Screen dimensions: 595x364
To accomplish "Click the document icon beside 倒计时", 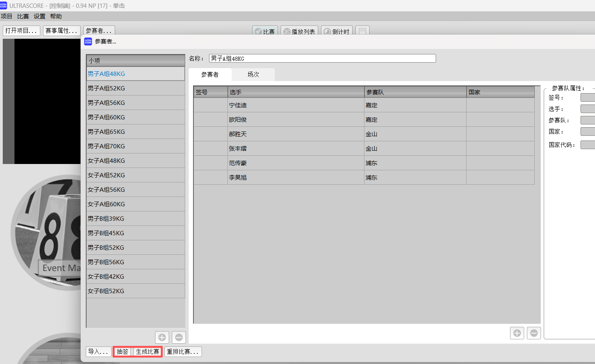I will pos(362,32).
